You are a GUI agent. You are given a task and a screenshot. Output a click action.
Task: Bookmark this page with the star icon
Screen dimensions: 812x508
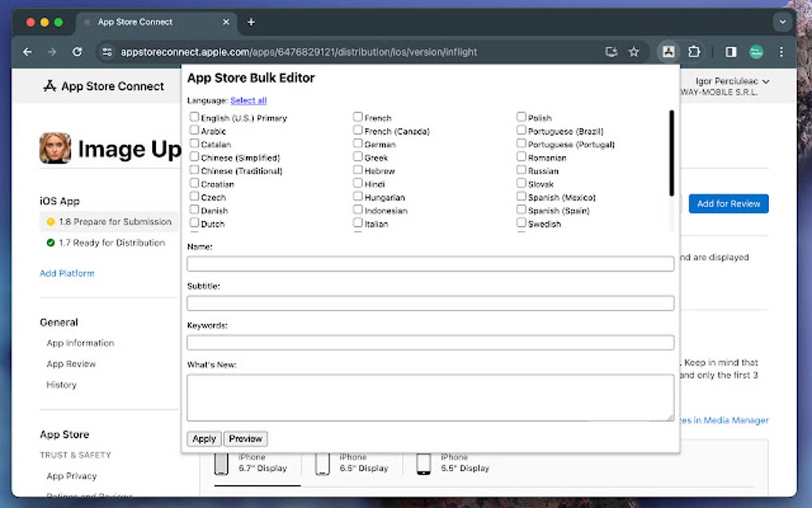[634, 52]
